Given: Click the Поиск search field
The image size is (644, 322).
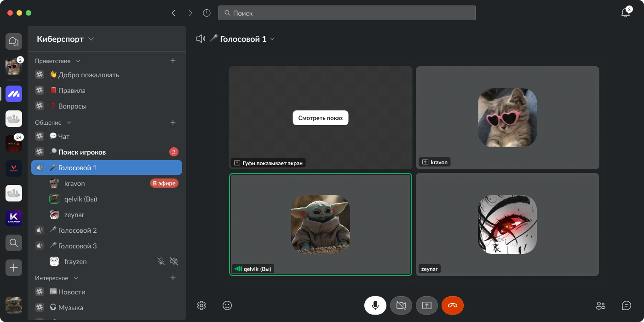Looking at the screenshot, I should click(347, 13).
